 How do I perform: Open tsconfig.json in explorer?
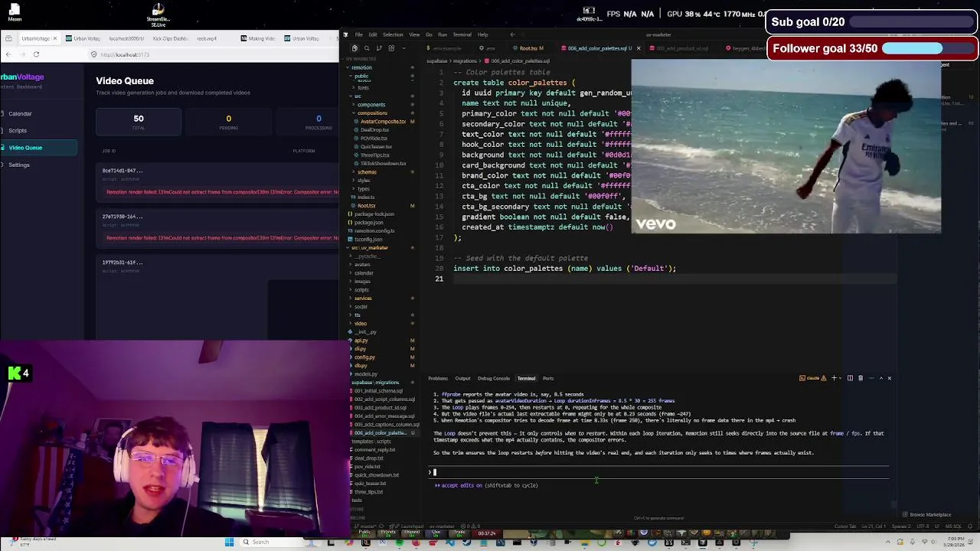(368, 240)
